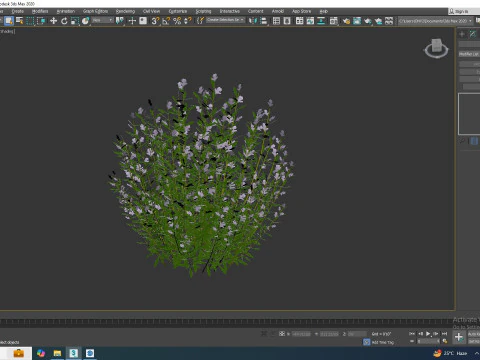Toggle Key Mode beside frame field
480x360 pixels.
[412, 341]
